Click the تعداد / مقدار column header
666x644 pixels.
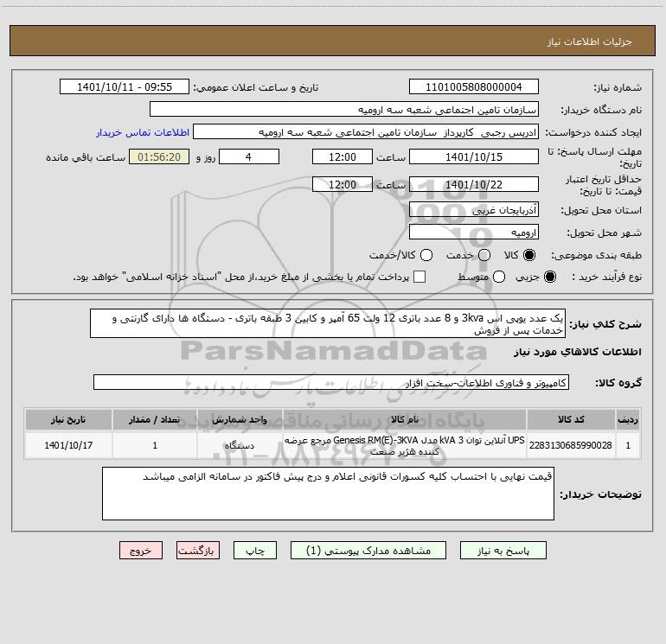[155, 419]
